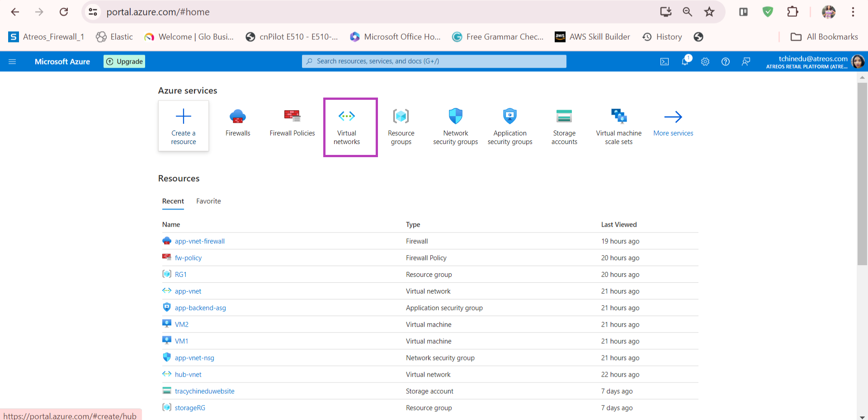Click the browser address bar URL
This screenshot has width=868, height=420.
(158, 12)
